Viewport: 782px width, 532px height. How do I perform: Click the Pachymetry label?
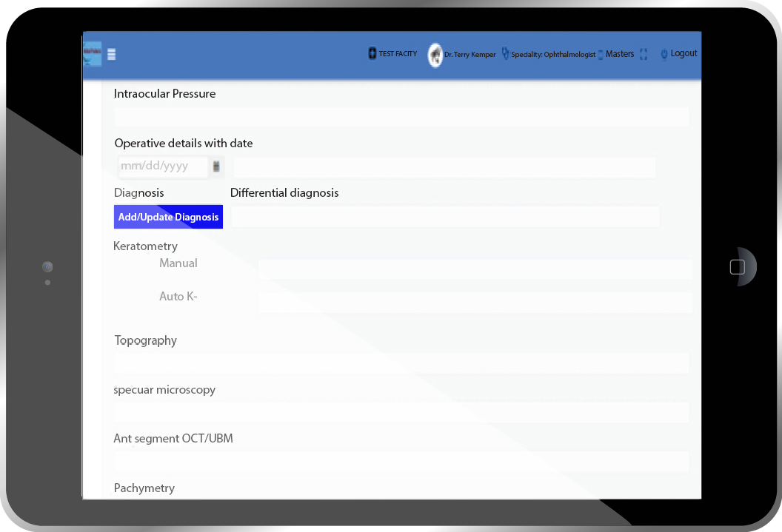[x=144, y=488]
